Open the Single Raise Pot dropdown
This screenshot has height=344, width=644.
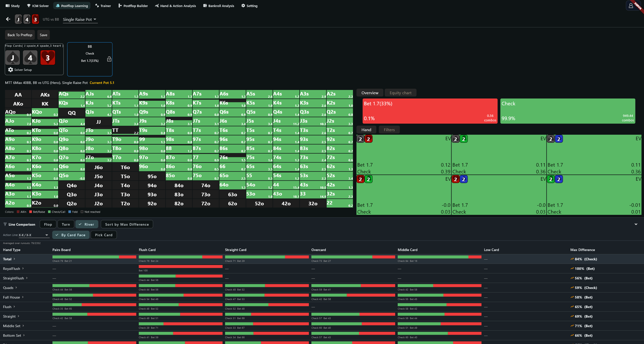coord(80,19)
